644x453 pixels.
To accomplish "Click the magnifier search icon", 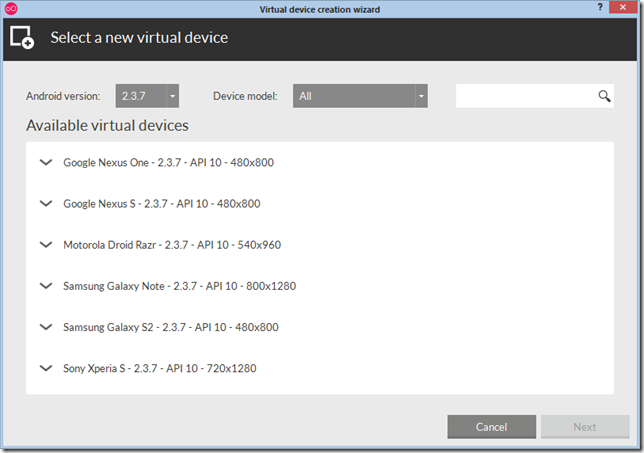I will point(604,96).
